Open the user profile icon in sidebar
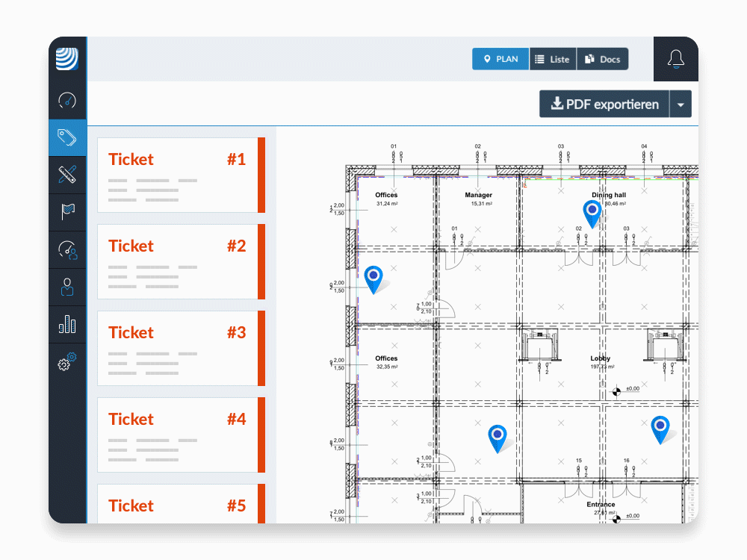 point(67,287)
